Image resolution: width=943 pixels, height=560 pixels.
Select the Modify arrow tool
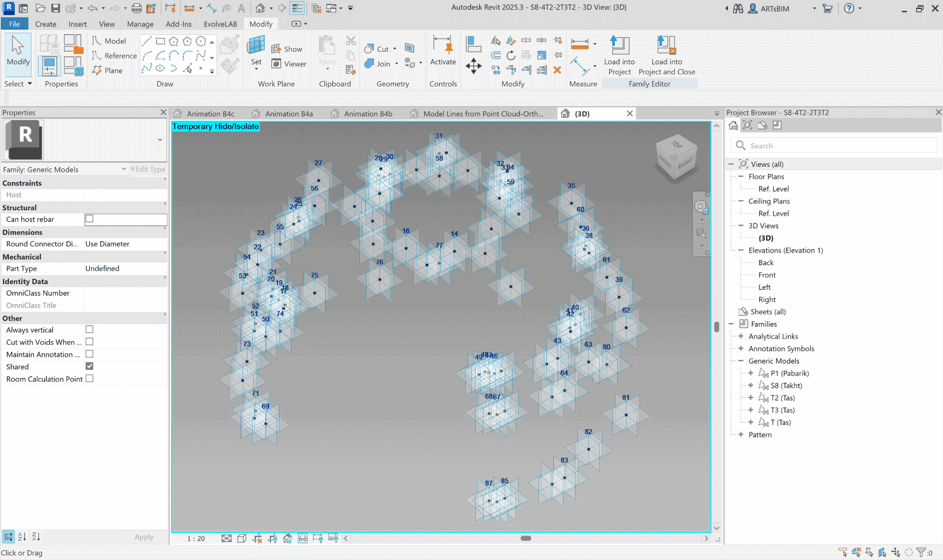(18, 49)
